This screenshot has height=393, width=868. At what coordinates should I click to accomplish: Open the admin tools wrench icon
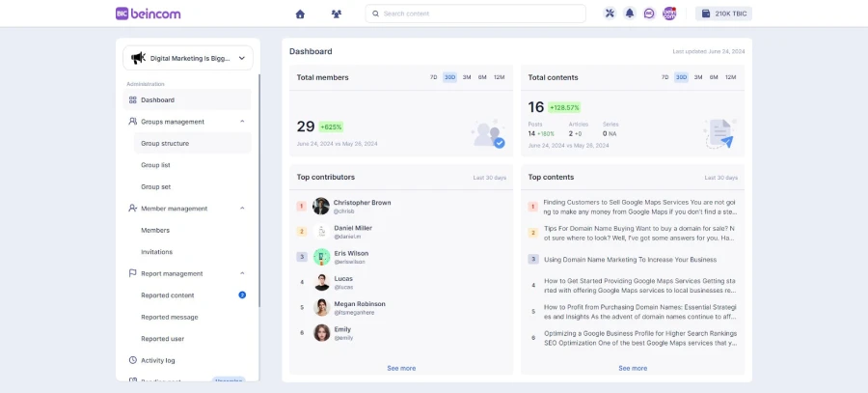pyautogui.click(x=610, y=14)
